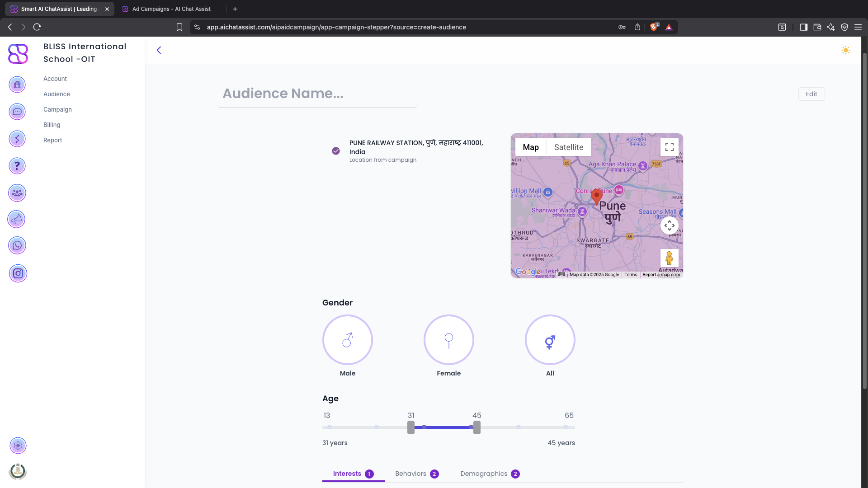Switch to the Demographics tab

pos(484,474)
